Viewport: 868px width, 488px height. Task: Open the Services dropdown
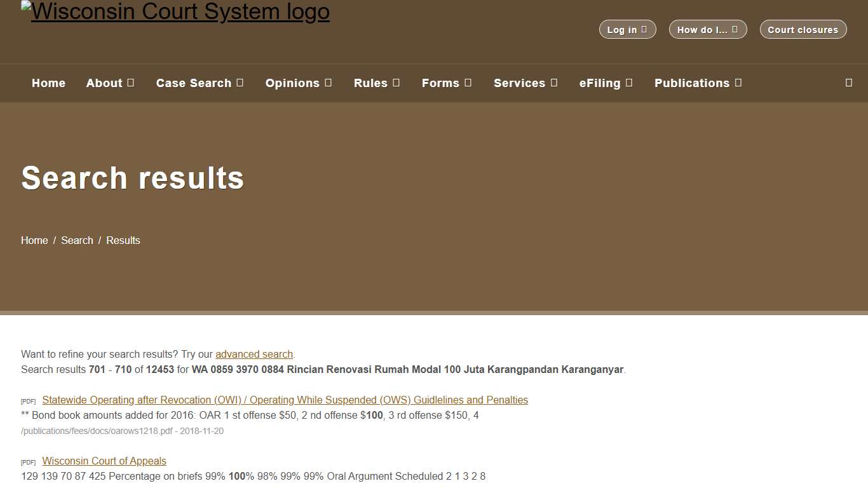(x=525, y=83)
